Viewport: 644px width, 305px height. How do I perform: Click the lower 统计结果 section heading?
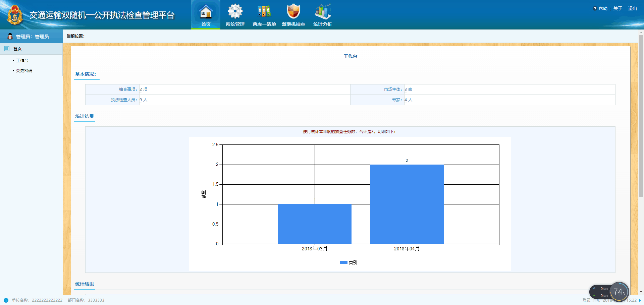pos(85,284)
